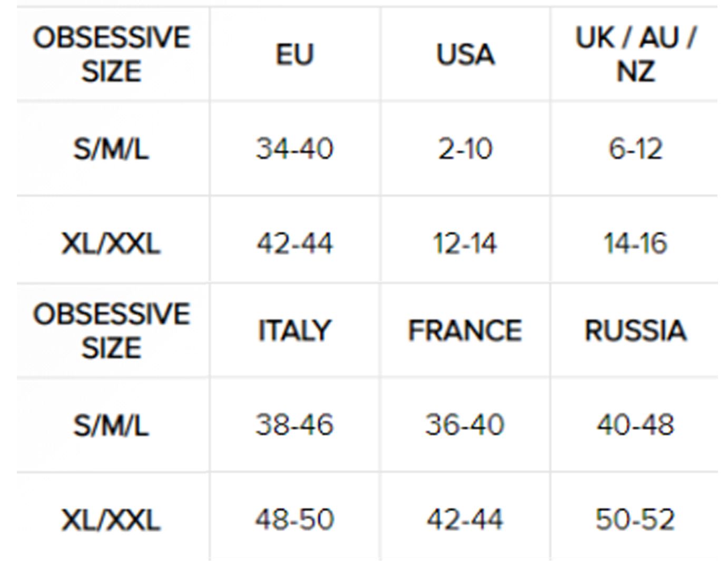The width and height of the screenshot is (728, 566).
Task: Click the 42-44 cell under FRANCE
Action: 465,520
